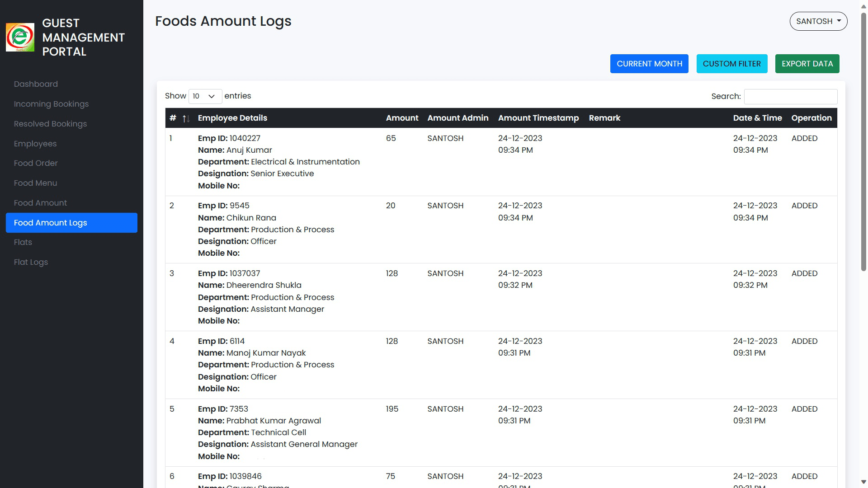Navigate to Dashboard
The width and height of the screenshot is (868, 488).
(36, 84)
